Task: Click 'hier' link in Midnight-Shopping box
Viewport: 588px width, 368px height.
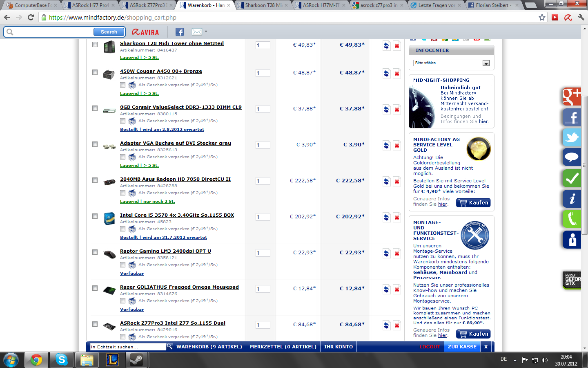Action: click(x=483, y=121)
